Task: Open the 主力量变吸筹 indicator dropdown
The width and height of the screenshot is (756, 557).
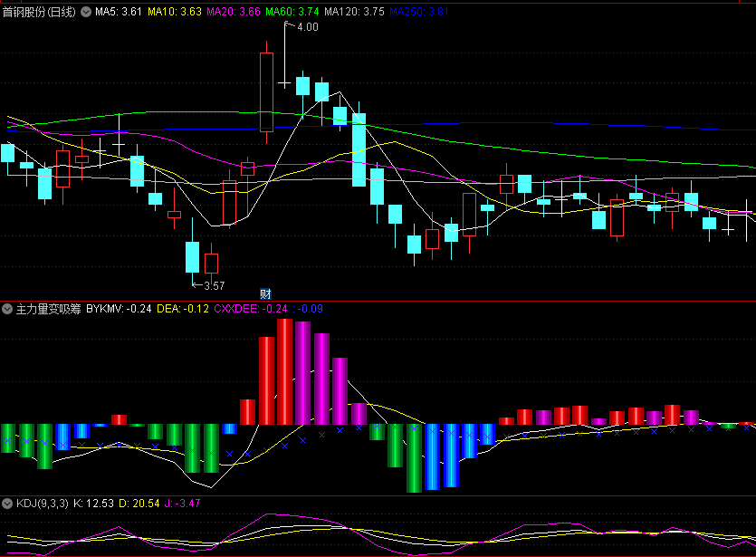Action: (7, 309)
